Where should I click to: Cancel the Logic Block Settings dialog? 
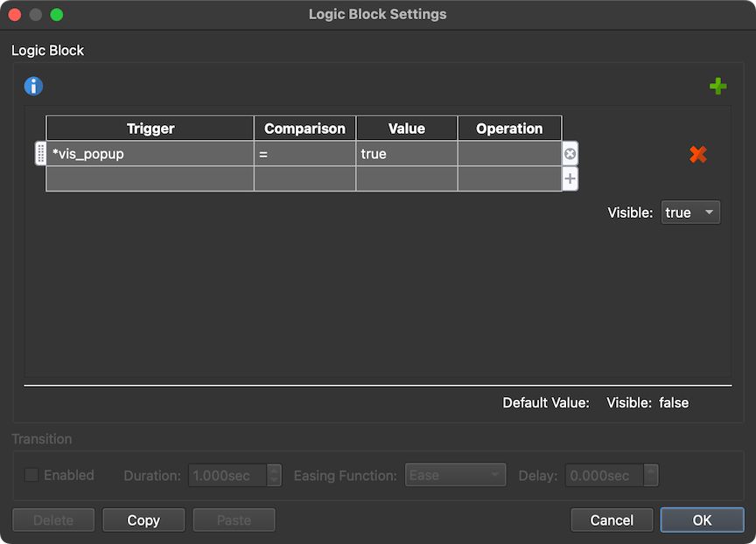(x=612, y=520)
